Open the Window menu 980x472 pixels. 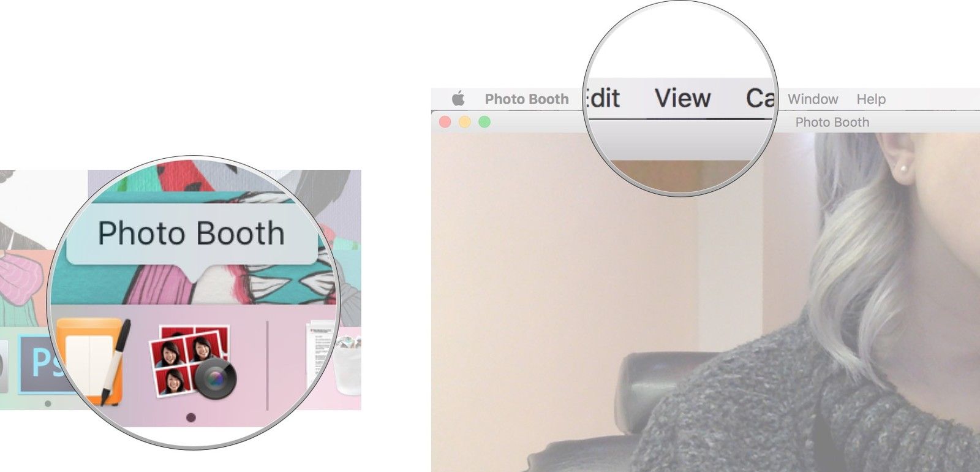pyautogui.click(x=813, y=99)
